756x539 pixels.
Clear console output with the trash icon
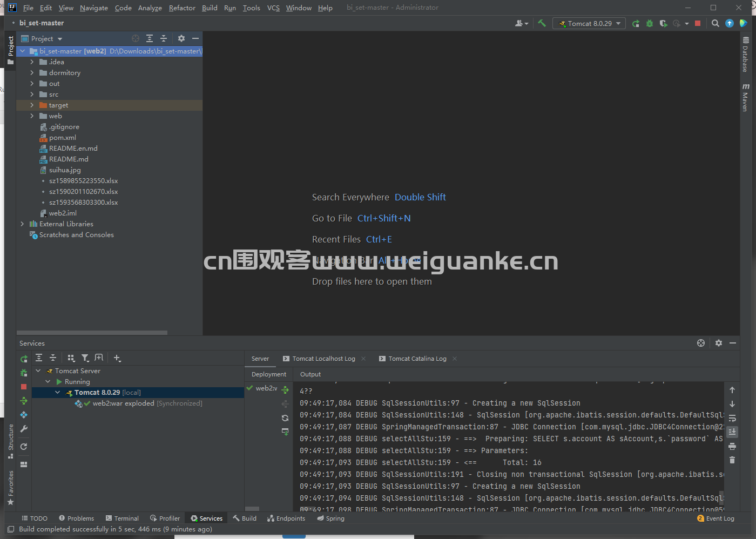732,460
